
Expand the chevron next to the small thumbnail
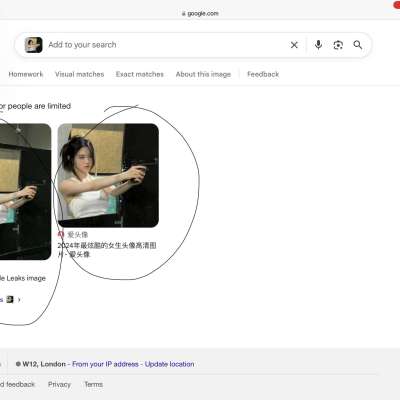[19, 300]
